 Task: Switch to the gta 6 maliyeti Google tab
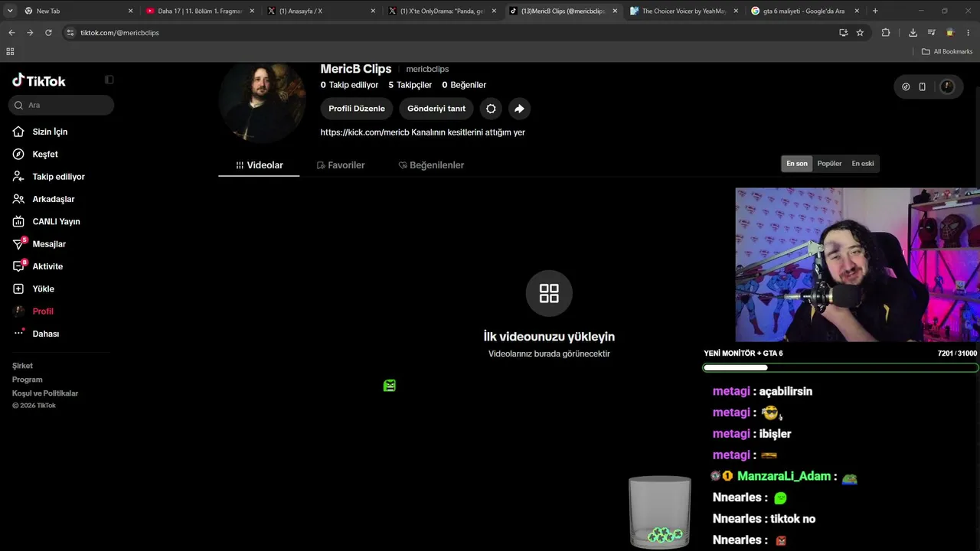coord(805,11)
